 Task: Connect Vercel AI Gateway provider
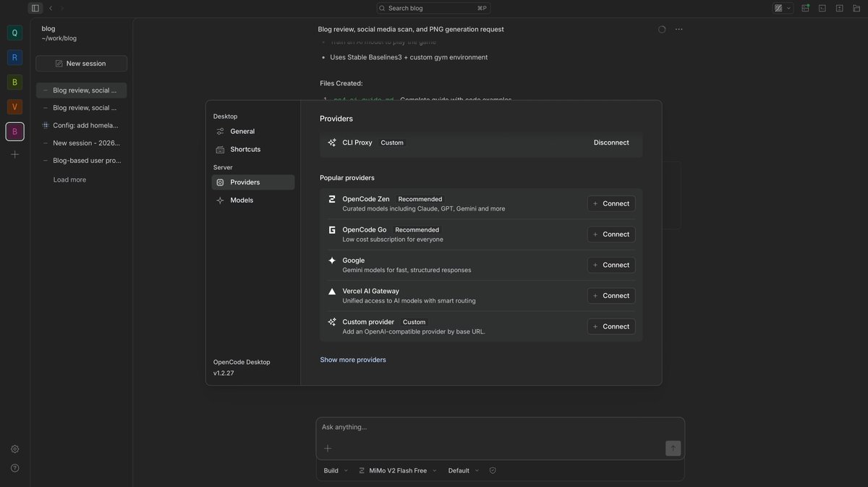point(611,295)
